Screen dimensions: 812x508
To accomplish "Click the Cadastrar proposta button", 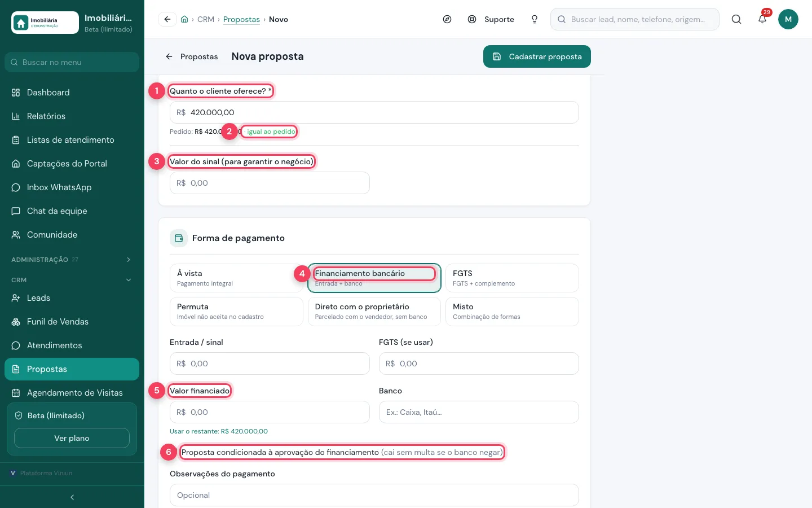I will click(x=537, y=56).
